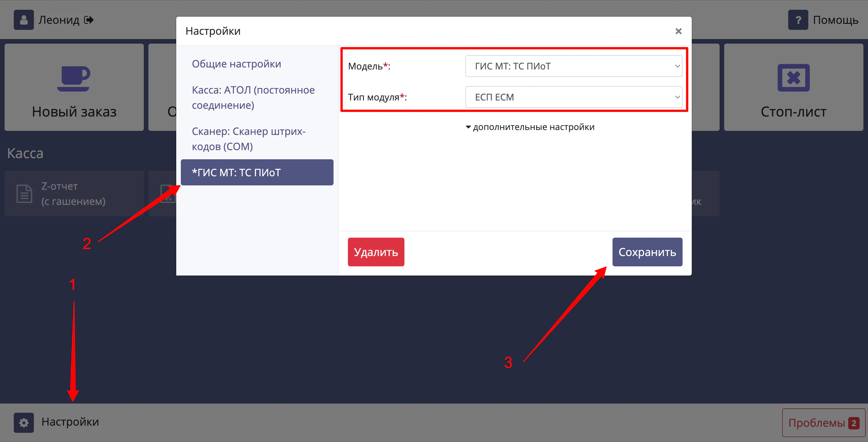
Task: Close the Настройки dialog with X
Action: point(678,31)
